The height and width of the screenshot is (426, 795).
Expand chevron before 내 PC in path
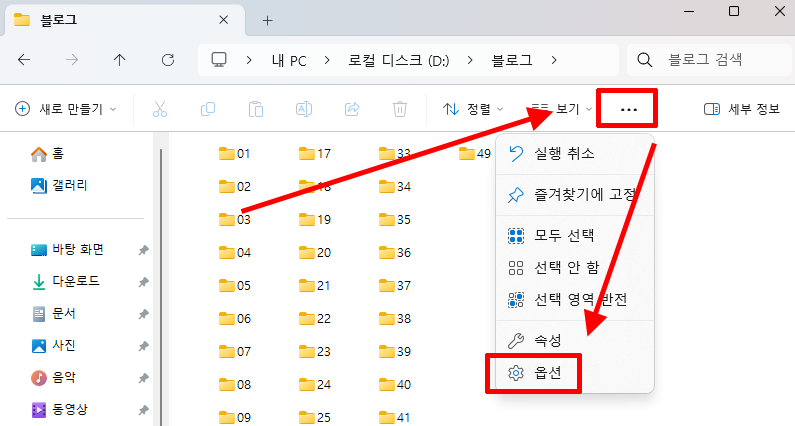click(249, 60)
